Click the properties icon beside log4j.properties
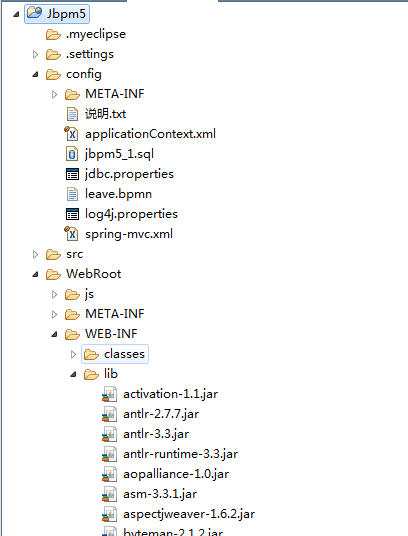This screenshot has height=536, width=408. click(72, 214)
